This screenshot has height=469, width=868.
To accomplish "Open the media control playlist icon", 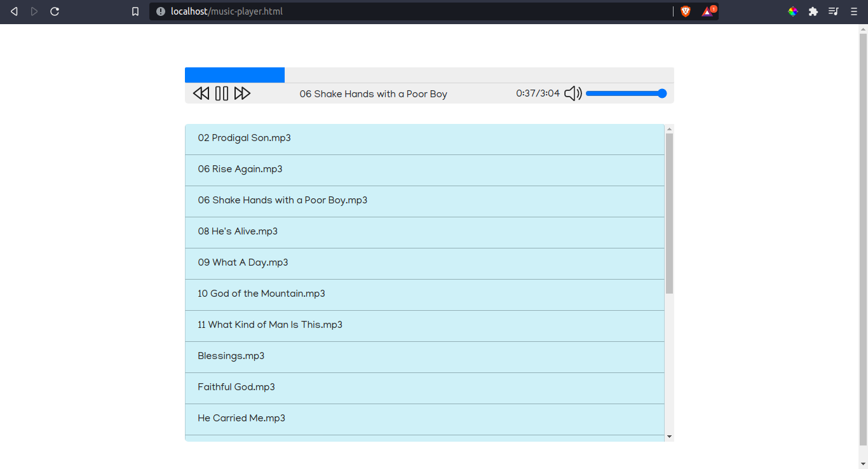I will click(834, 11).
